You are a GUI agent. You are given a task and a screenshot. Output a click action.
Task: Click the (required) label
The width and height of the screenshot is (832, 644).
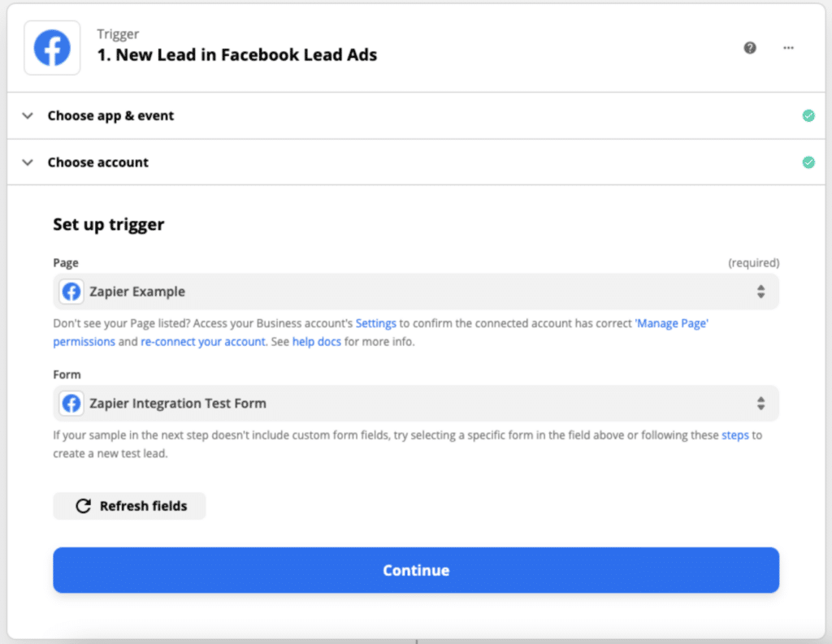pos(753,263)
